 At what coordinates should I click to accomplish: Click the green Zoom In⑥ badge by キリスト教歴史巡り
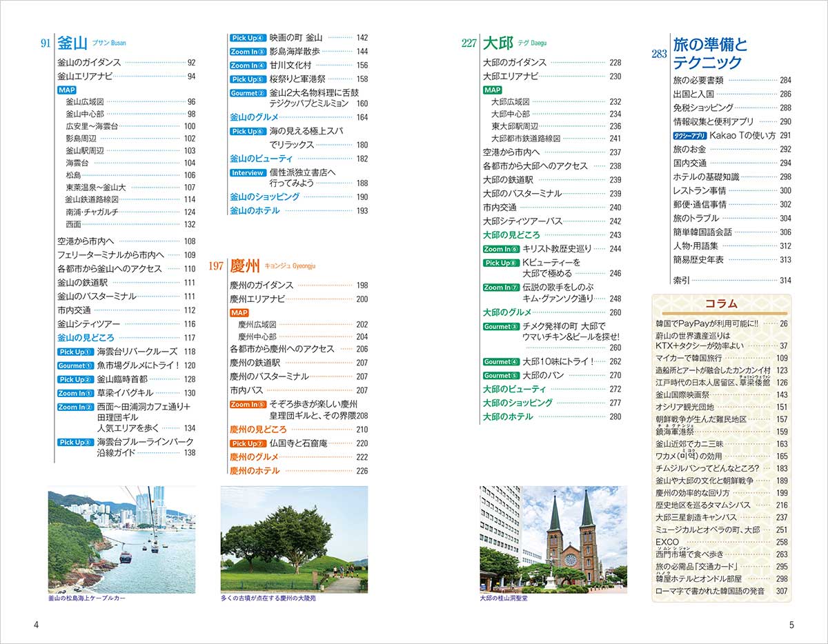click(x=500, y=249)
